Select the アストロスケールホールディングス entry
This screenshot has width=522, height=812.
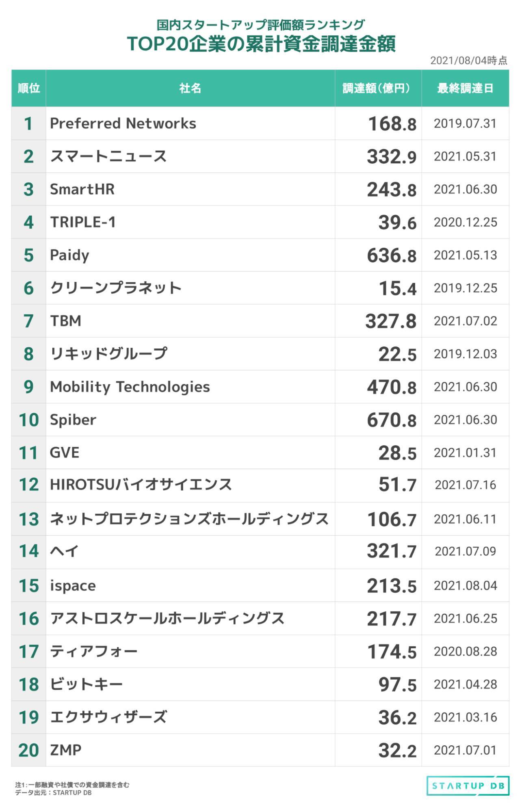coord(167,619)
